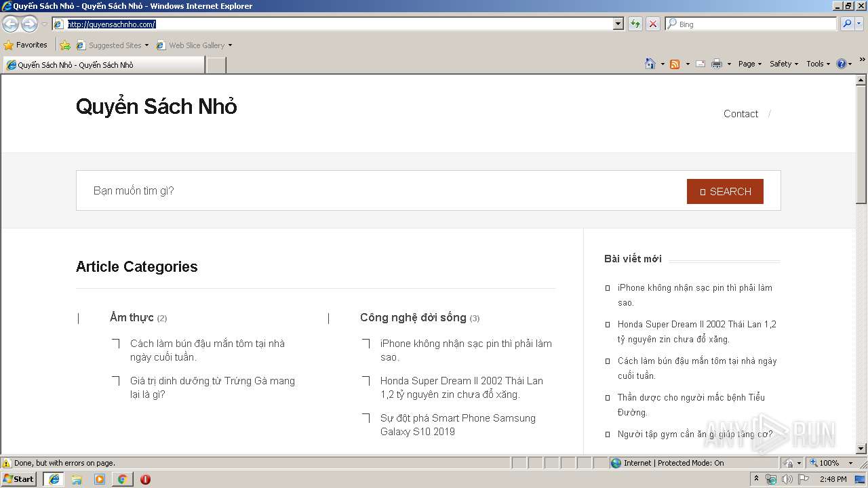Viewport: 868px width, 488px height.
Task: Open the Tools menu
Action: pos(818,64)
